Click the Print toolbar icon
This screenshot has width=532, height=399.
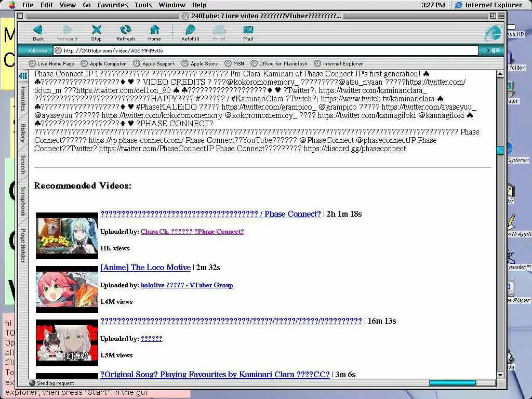pyautogui.click(x=219, y=33)
